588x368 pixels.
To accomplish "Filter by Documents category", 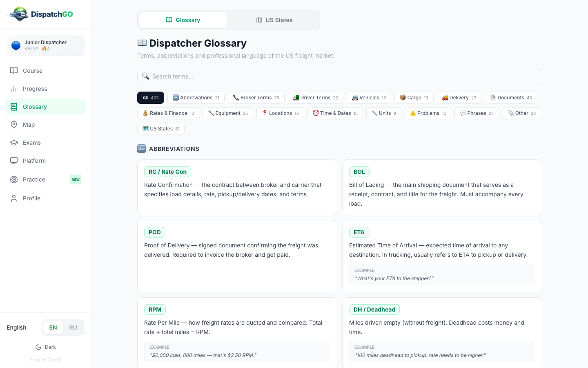I will [x=511, y=98].
